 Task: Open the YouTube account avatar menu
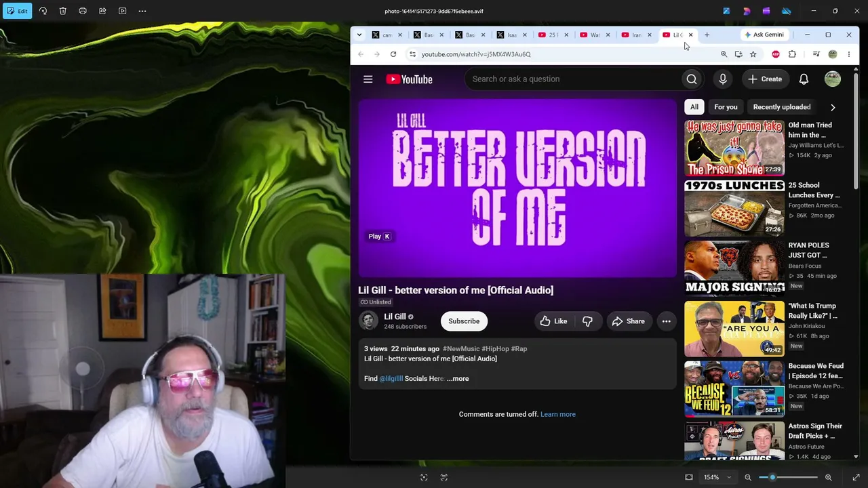pos(833,79)
